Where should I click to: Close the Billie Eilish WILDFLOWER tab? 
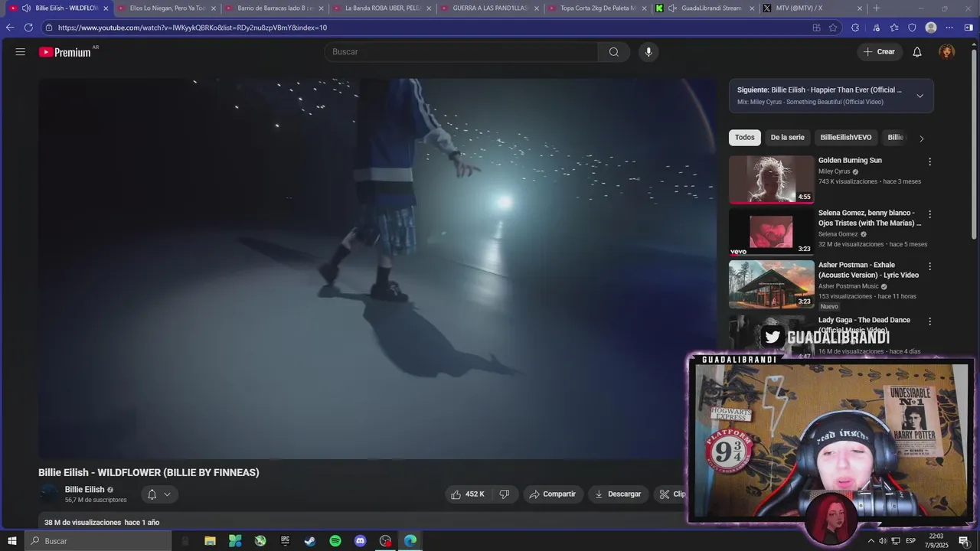point(106,8)
